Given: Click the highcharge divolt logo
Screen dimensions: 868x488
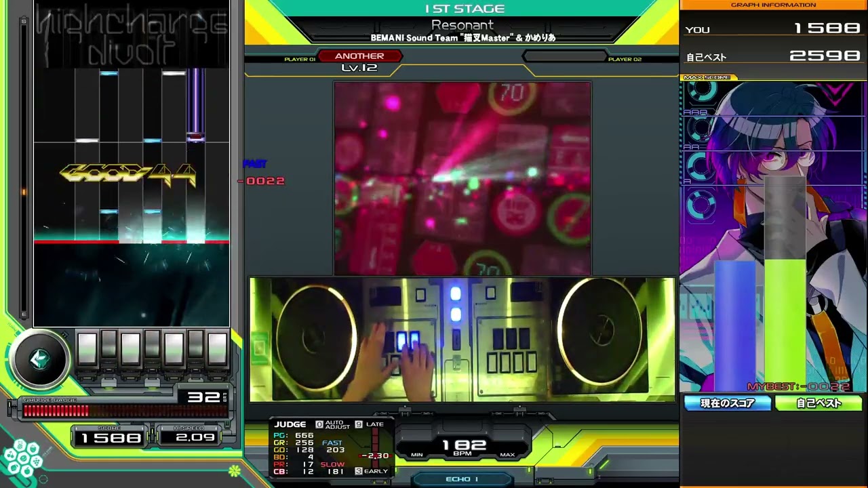Looking at the screenshot, I should tap(132, 37).
